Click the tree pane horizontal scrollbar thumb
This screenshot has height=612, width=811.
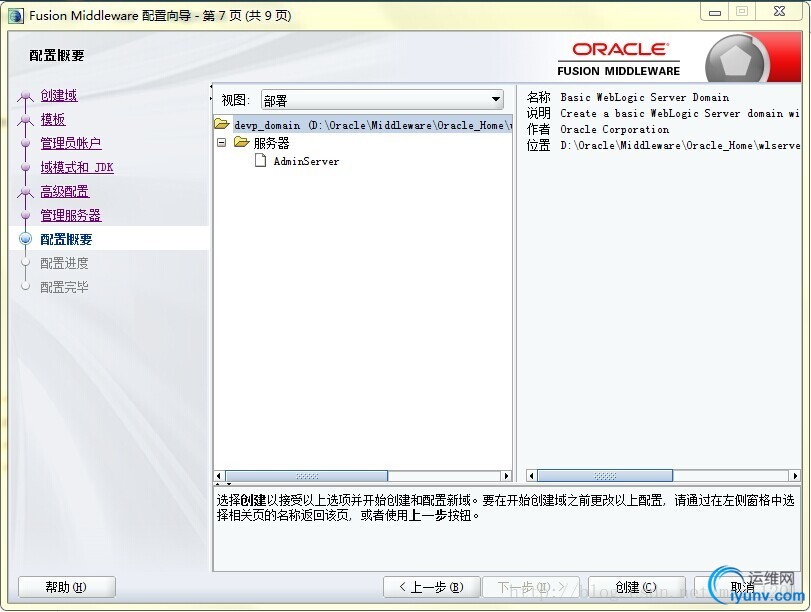click(x=307, y=476)
